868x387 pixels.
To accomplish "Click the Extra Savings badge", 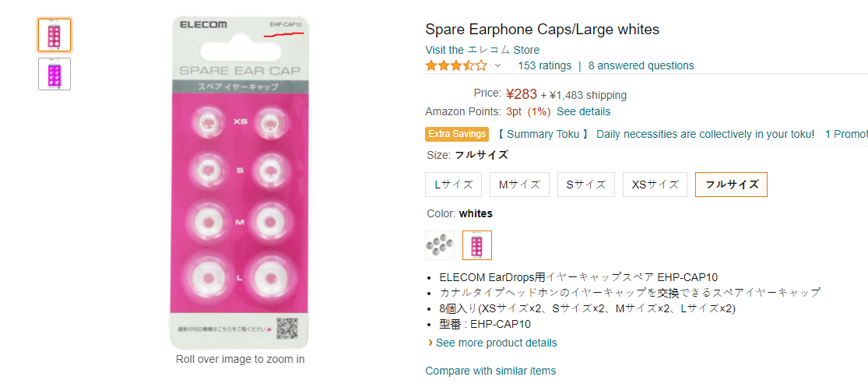I will pos(457,134).
